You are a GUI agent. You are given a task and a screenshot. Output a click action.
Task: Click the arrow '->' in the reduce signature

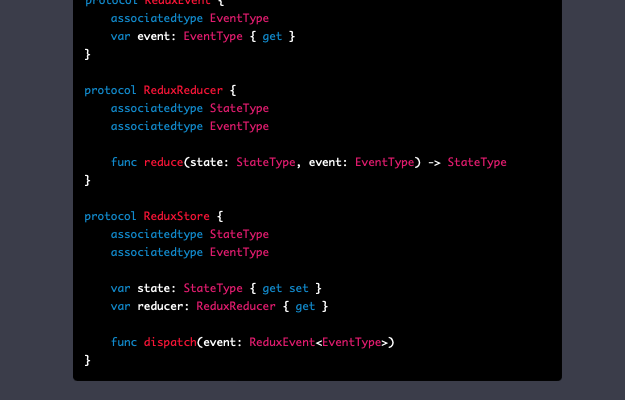[434, 162]
